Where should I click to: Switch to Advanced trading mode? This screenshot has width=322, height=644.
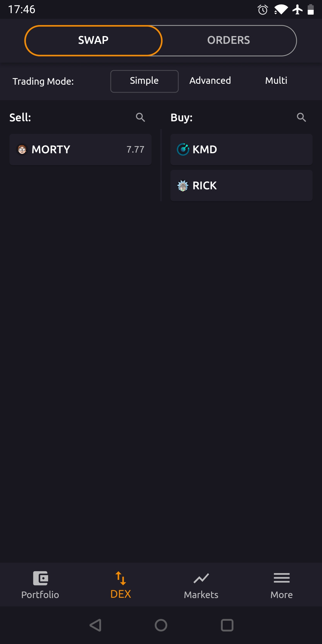pyautogui.click(x=210, y=80)
